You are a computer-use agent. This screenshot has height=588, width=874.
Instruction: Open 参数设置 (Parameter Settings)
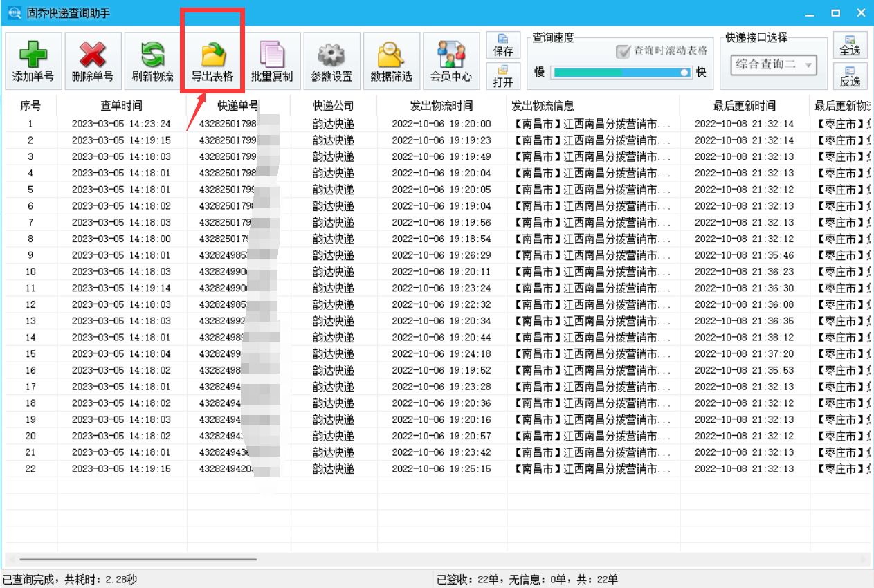(331, 60)
